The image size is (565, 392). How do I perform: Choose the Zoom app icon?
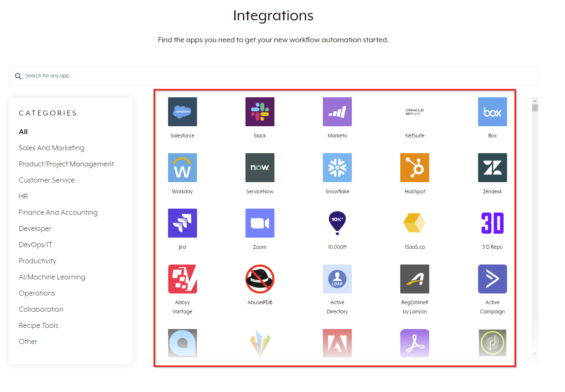coord(260,223)
